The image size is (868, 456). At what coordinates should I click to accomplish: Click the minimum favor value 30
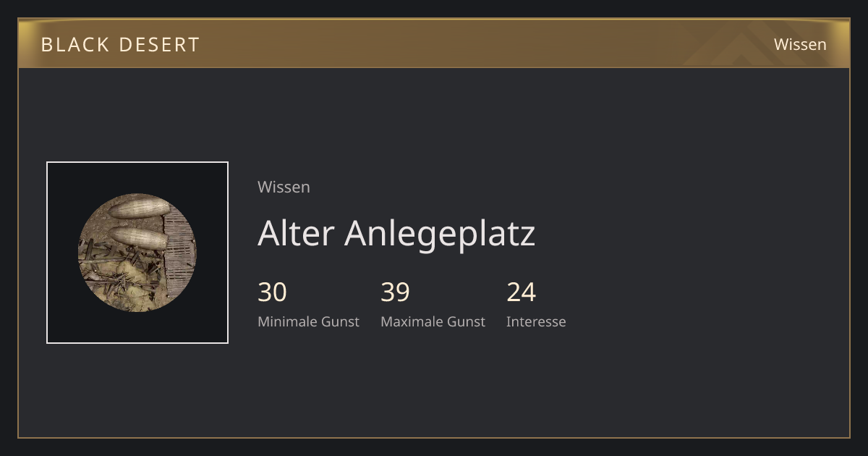(x=273, y=292)
